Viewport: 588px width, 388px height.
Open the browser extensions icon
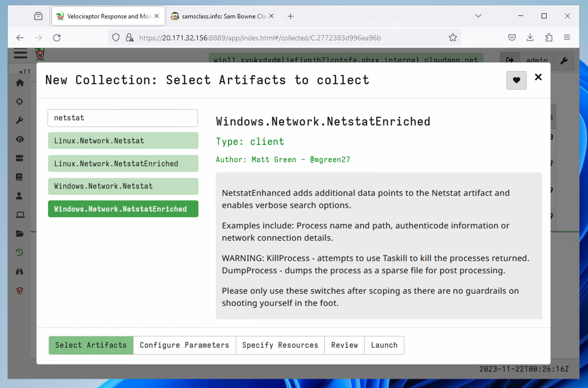(x=549, y=38)
